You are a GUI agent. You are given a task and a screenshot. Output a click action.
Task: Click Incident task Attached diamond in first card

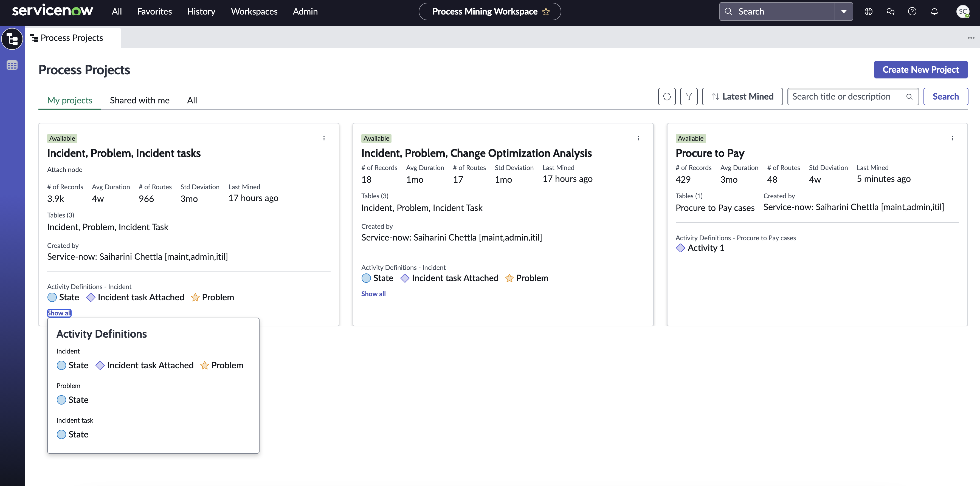tap(91, 297)
